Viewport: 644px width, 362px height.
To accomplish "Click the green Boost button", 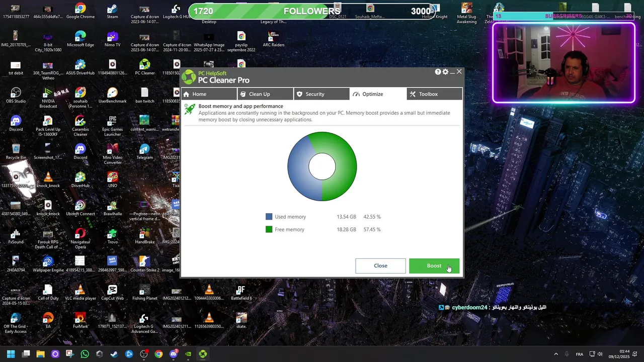I will (x=434, y=266).
